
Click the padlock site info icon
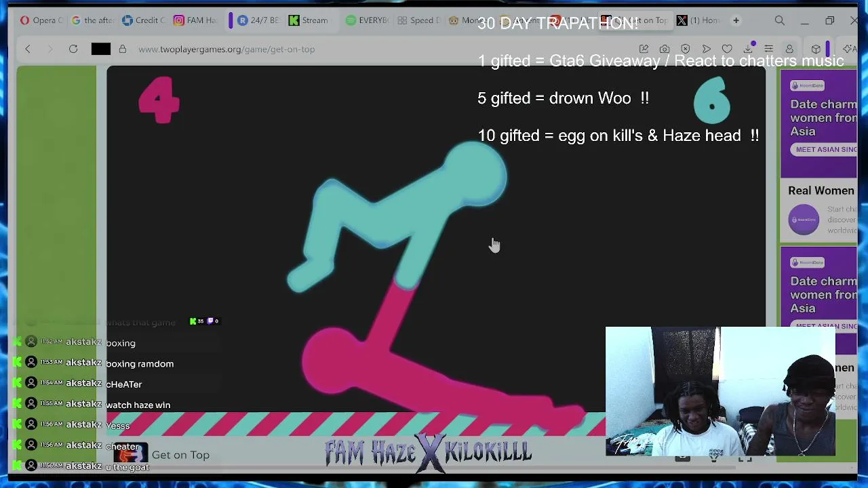(x=122, y=49)
